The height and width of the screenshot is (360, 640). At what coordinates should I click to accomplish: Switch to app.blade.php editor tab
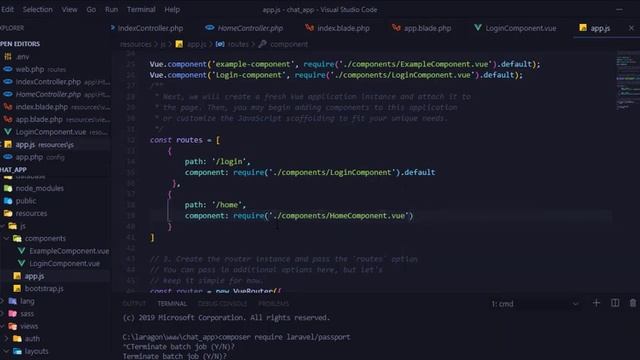pos(427,28)
